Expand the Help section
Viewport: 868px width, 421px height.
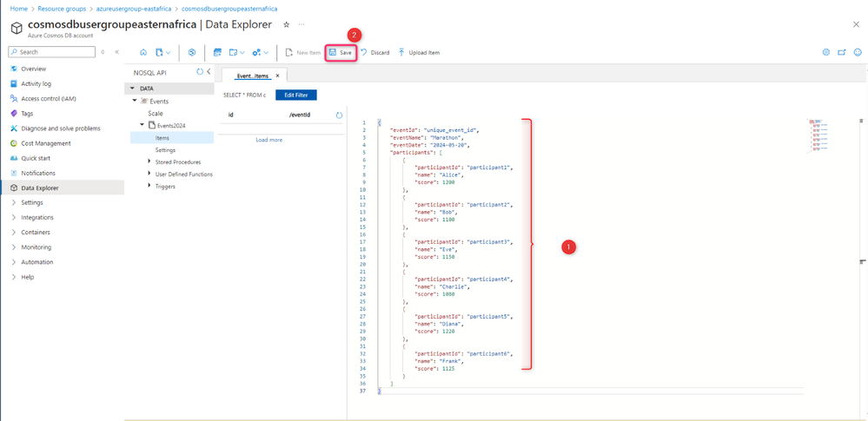pos(14,277)
